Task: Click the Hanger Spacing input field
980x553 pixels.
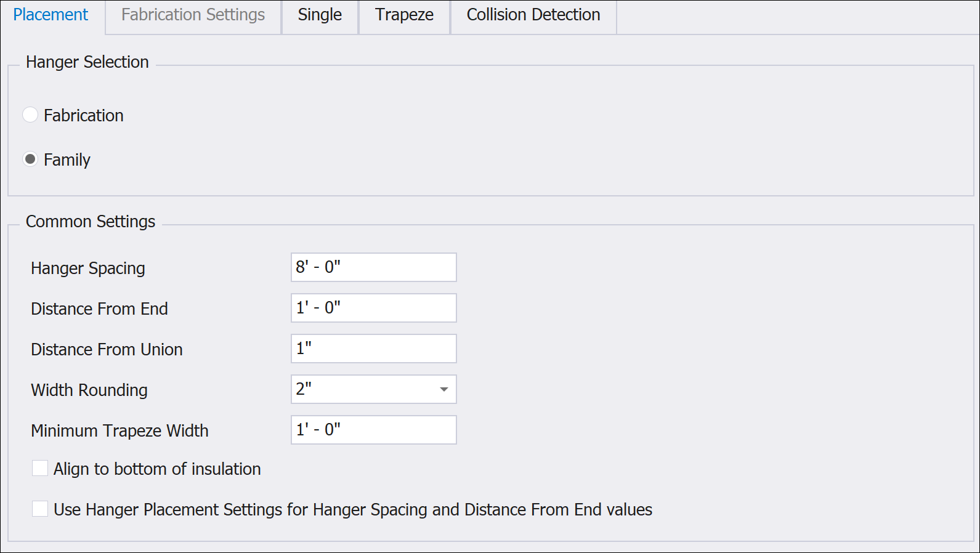Action: [374, 267]
